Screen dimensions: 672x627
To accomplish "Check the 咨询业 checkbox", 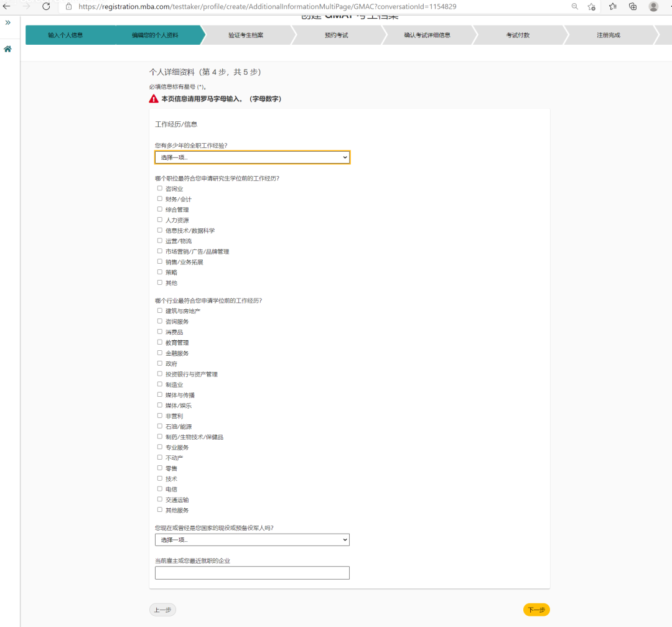I will [x=159, y=188].
